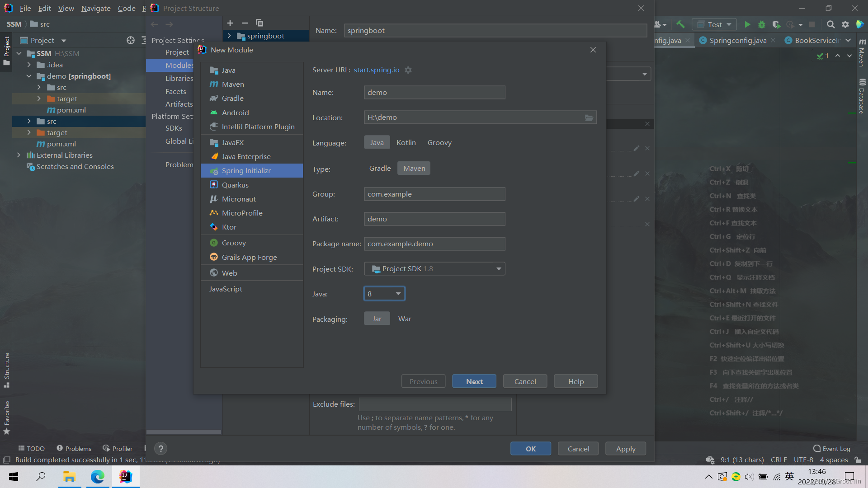Choose Groovy in generator list
868x488 pixels.
point(251,243)
